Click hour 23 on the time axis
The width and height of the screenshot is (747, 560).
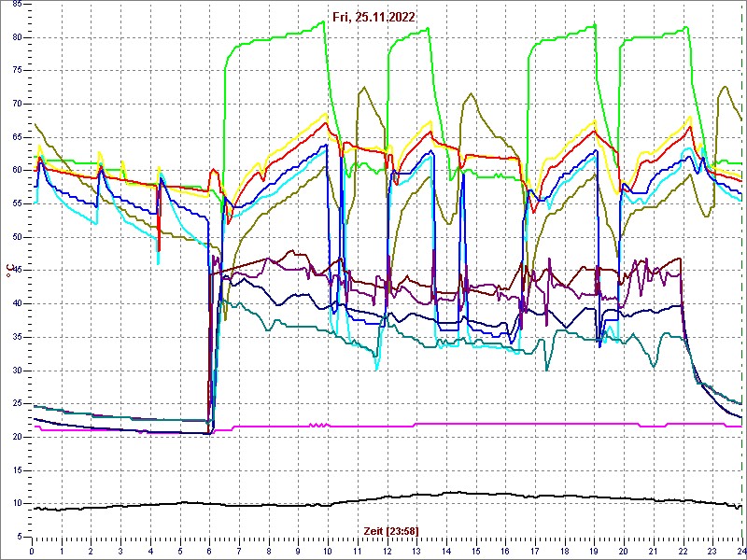pos(712,551)
